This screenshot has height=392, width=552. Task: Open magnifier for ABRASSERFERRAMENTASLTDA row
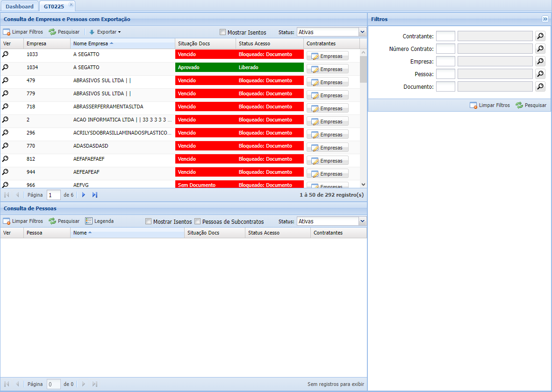point(5,106)
